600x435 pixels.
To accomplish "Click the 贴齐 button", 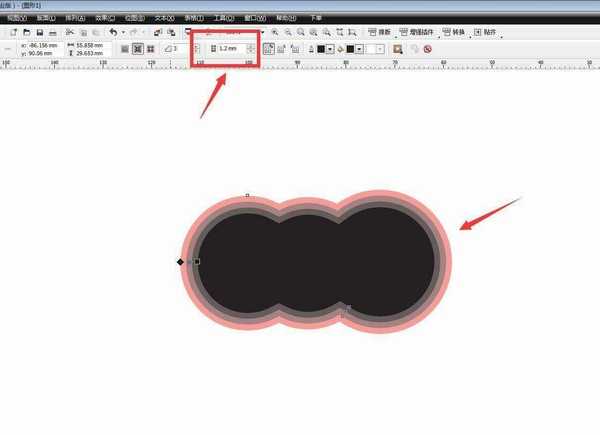I will point(490,33).
